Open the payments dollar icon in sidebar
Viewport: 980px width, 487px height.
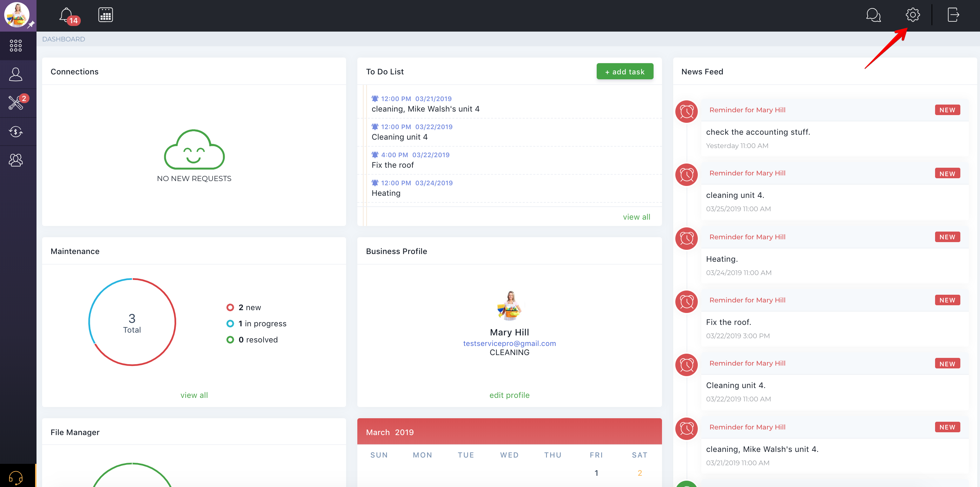pyautogui.click(x=15, y=132)
